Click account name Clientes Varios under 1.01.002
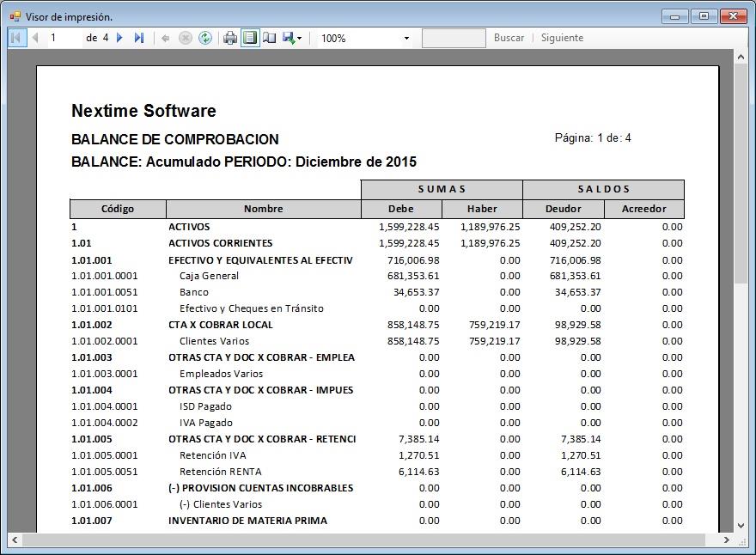The width and height of the screenshot is (756, 555). tap(214, 341)
